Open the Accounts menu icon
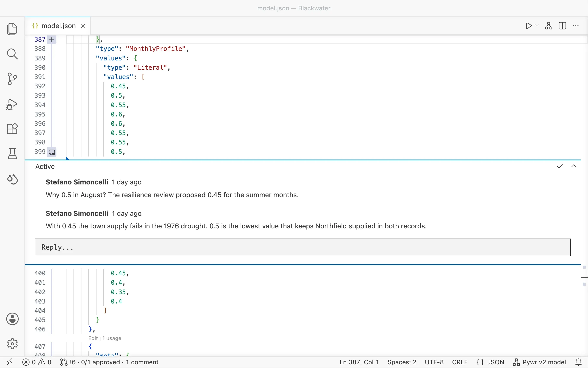This screenshot has width=588, height=368. tap(12, 319)
